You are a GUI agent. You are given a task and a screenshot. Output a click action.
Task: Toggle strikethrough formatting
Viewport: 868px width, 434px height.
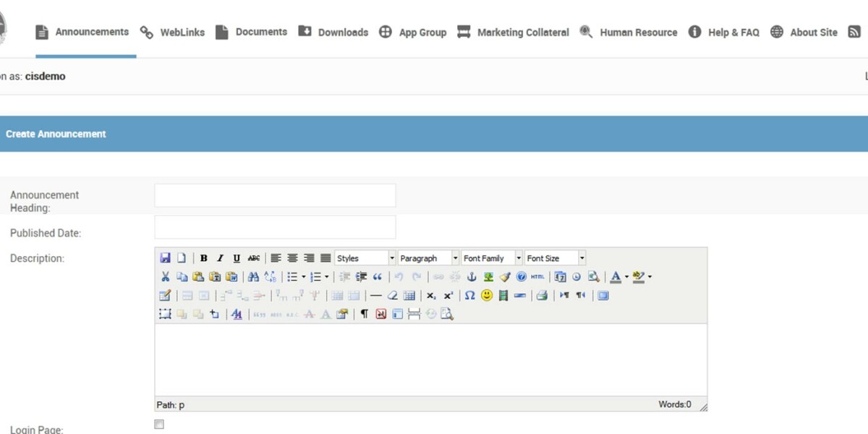253,258
